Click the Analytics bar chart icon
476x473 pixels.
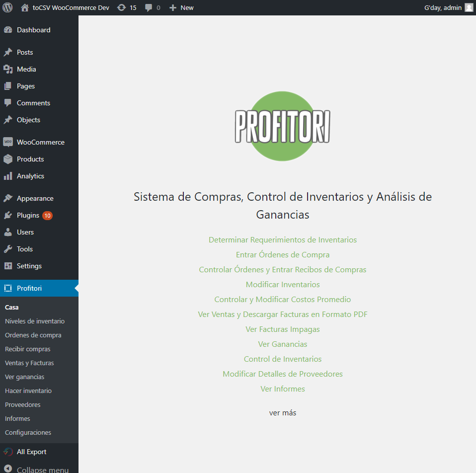tap(8, 176)
